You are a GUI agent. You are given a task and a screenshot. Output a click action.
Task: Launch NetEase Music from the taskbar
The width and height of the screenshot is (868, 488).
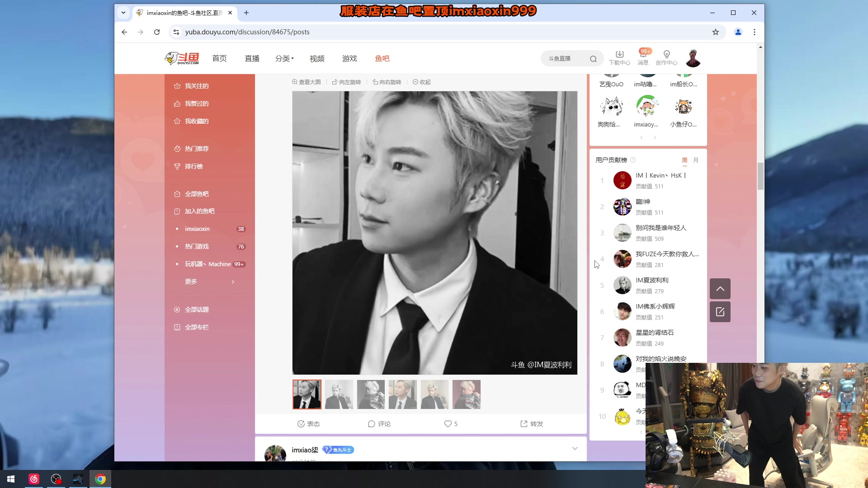34,479
